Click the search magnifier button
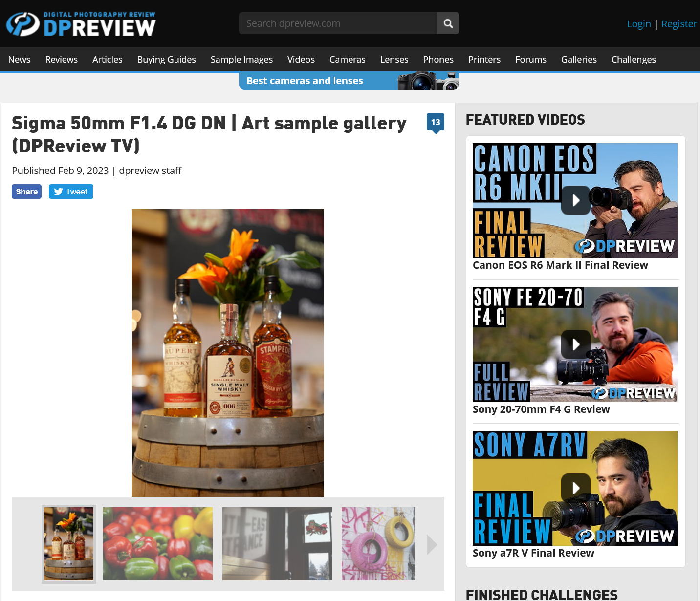The width and height of the screenshot is (700, 601). point(448,23)
